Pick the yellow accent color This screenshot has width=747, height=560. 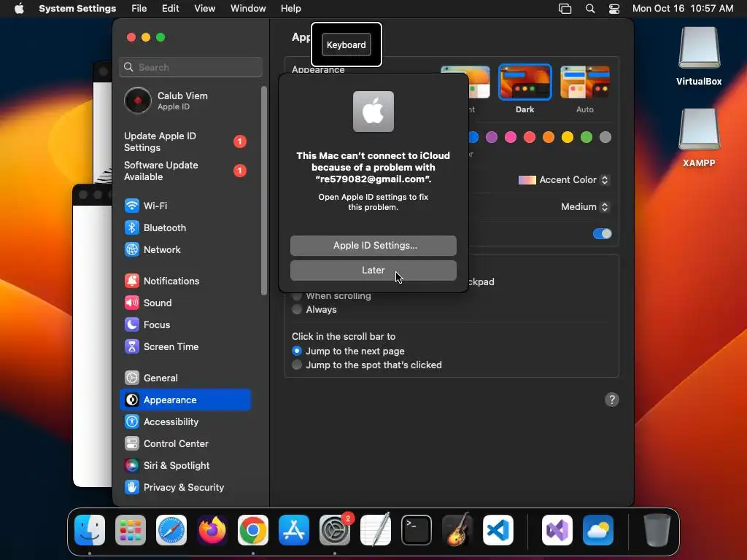(568, 138)
